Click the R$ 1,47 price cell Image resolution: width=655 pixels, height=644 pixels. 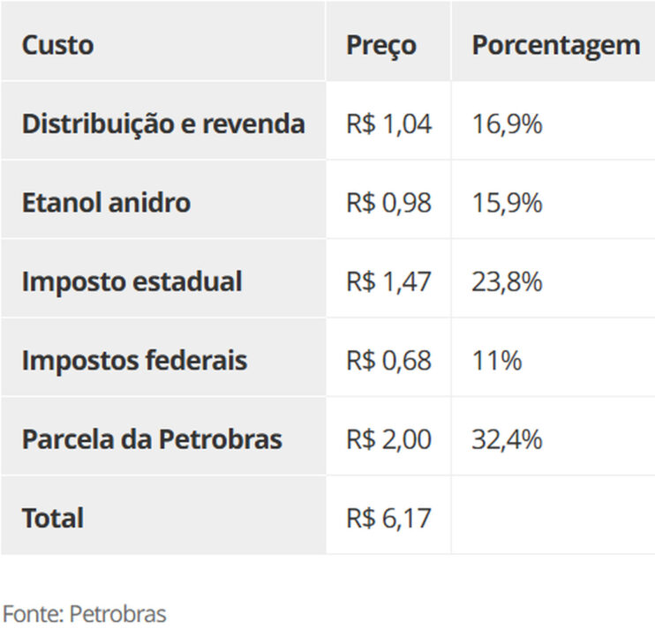coord(388,281)
